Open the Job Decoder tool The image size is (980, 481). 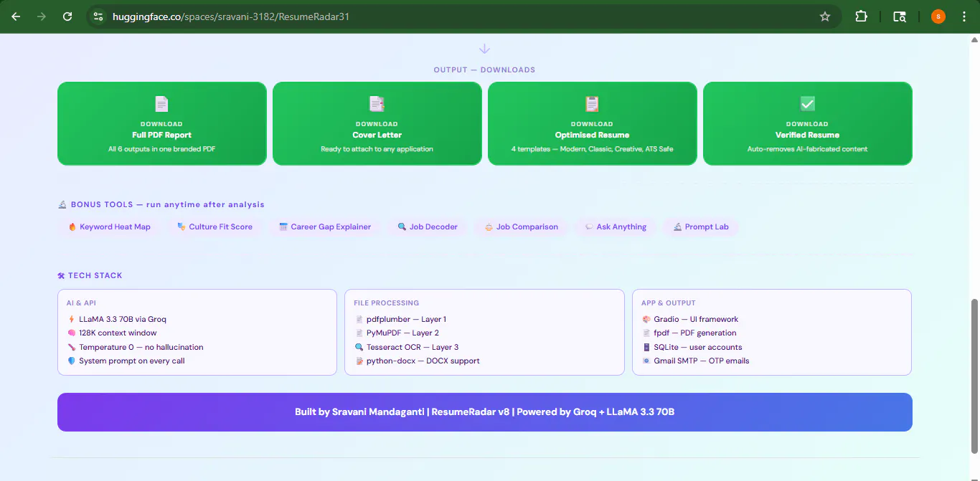coord(428,227)
